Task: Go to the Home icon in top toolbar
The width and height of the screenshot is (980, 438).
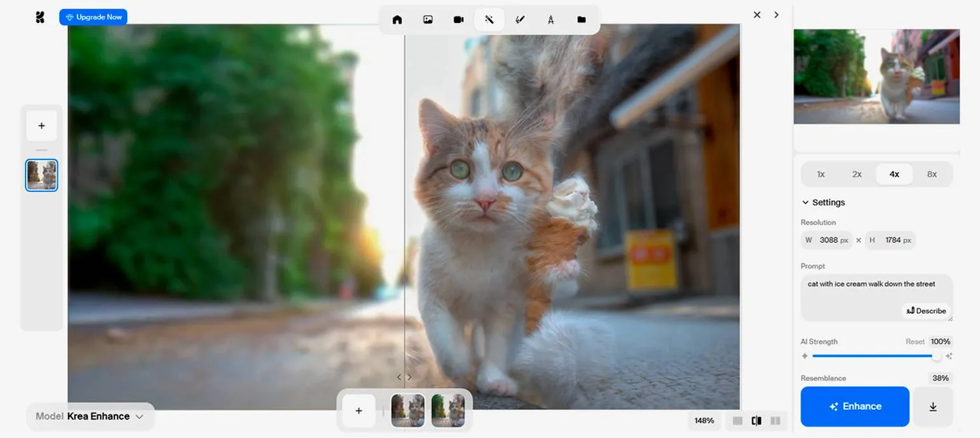Action: point(397,20)
